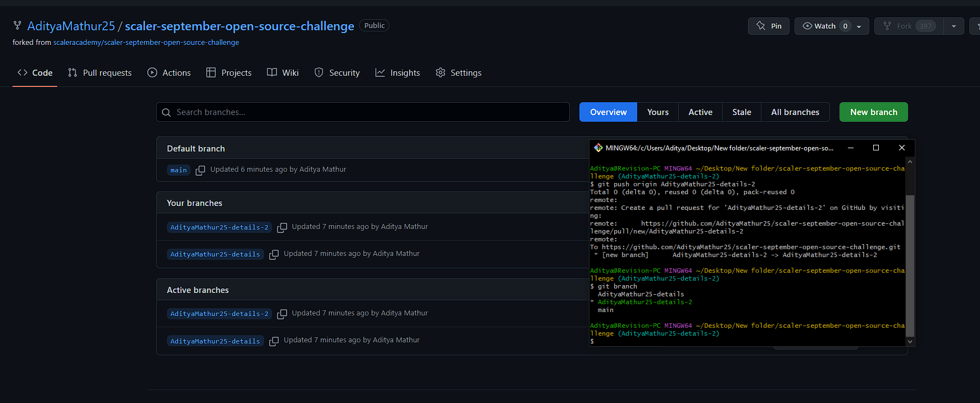Open AdityaMathur25-details under Your branches
The image size is (980, 403).
215,254
